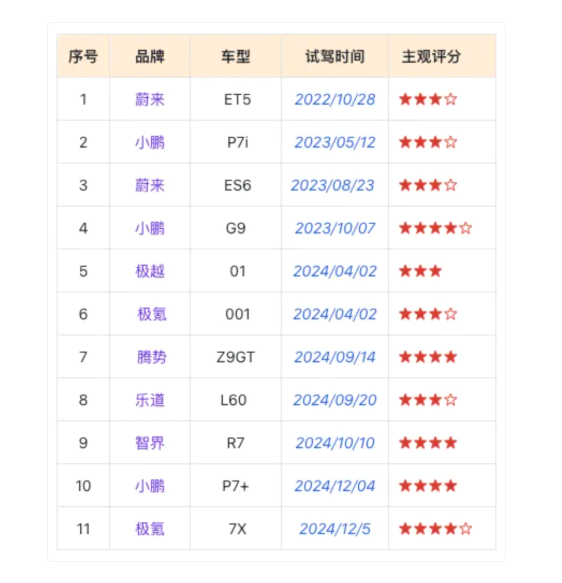Viewport: 562px width, 583px height.
Task: Click the star rating in the R7 row
Action: pos(428,443)
